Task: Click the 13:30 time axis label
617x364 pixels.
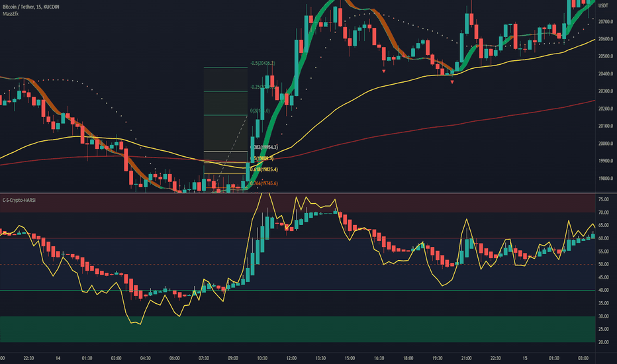Action: [320, 358]
